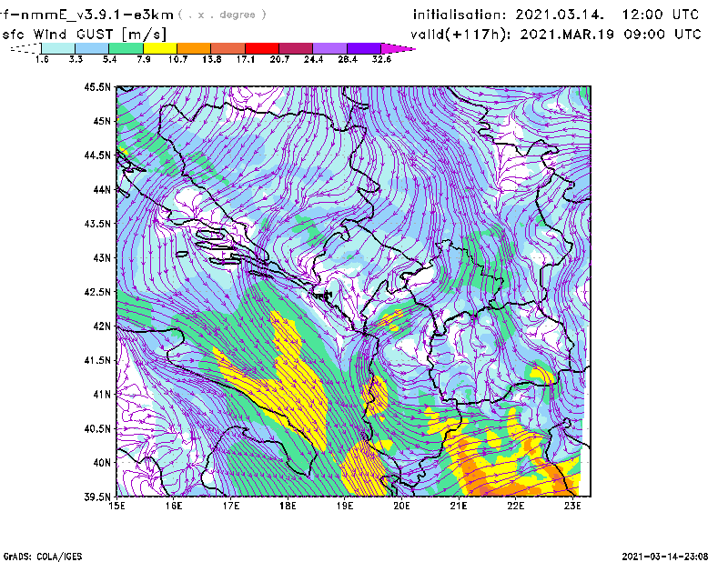Click the "15E" longitude label
Image resolution: width=728 pixels, height=562 pixels.
coord(116,506)
